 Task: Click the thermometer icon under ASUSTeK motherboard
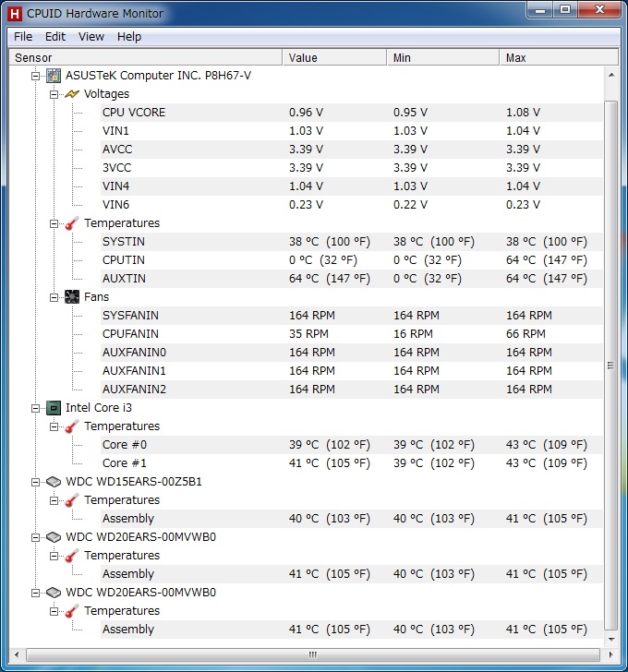[72, 222]
